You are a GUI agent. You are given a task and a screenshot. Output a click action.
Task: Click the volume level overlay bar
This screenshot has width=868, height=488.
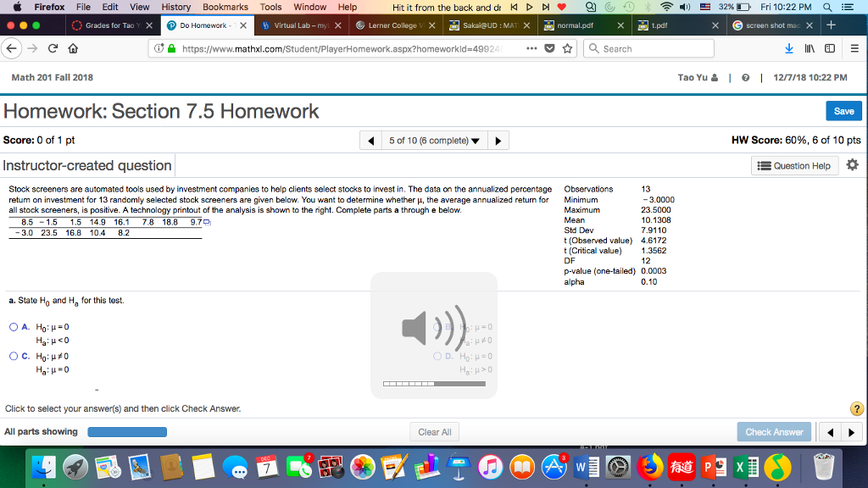(x=434, y=384)
